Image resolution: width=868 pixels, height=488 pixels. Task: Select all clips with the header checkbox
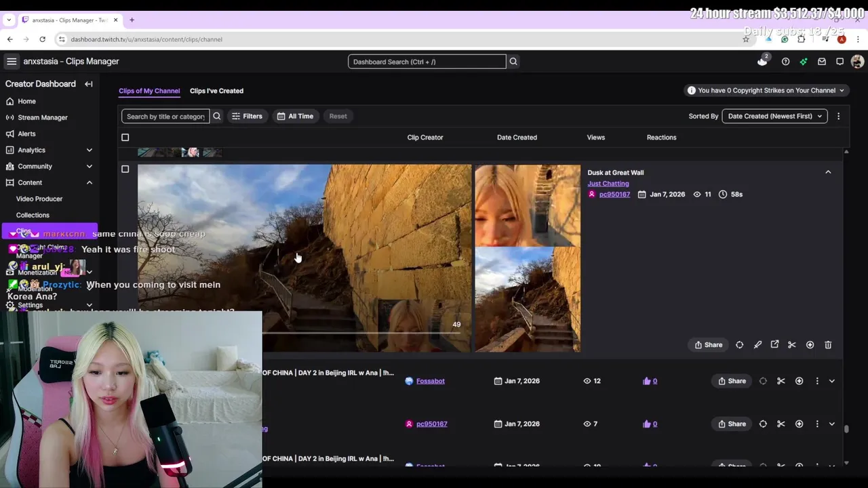[x=125, y=138]
